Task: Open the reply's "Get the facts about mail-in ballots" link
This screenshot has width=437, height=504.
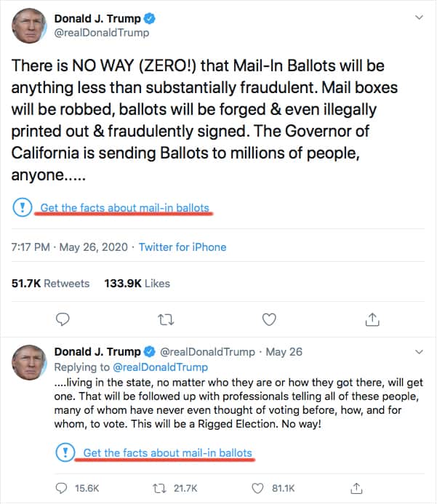Action: click(167, 453)
